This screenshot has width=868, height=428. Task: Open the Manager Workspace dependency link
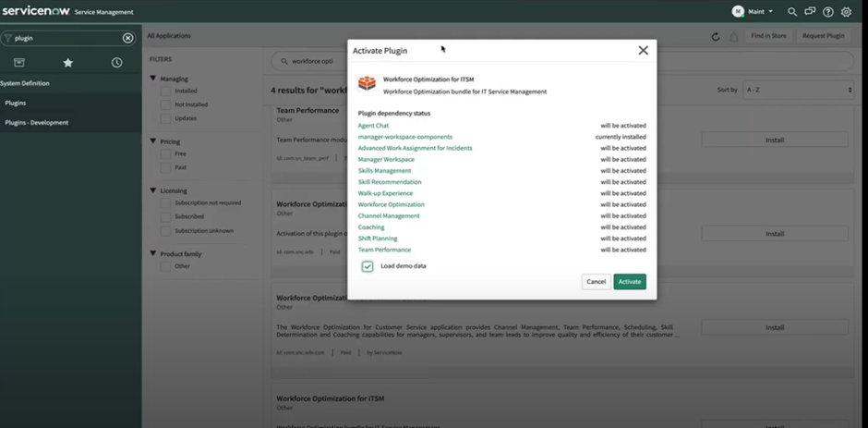pos(386,160)
